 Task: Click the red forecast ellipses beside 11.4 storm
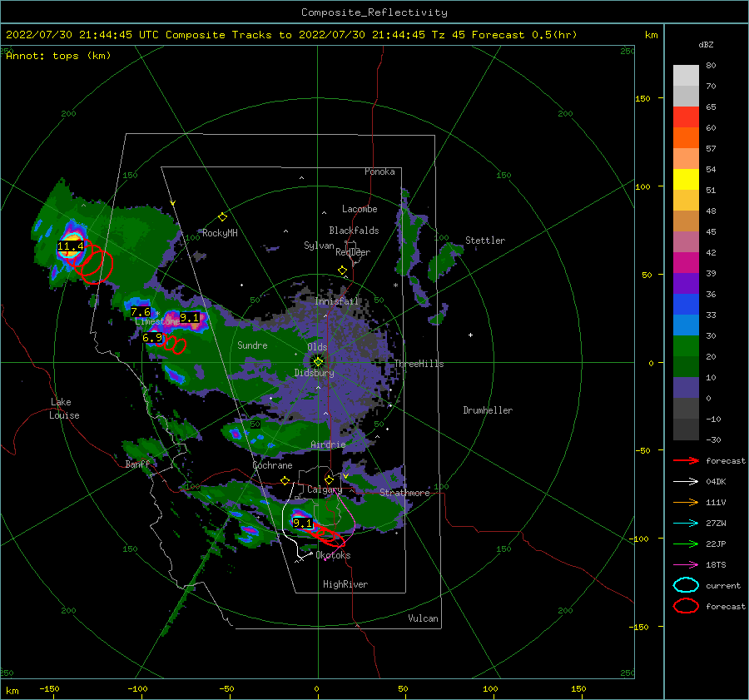[93, 264]
